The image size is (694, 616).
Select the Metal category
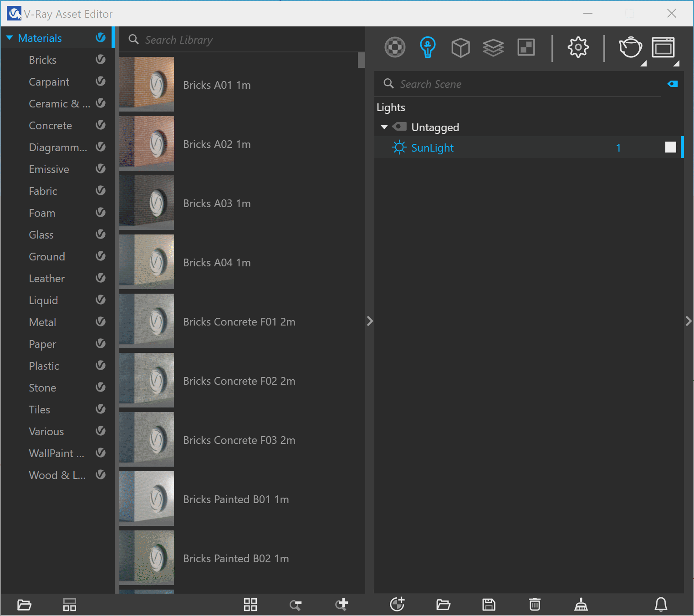click(42, 322)
